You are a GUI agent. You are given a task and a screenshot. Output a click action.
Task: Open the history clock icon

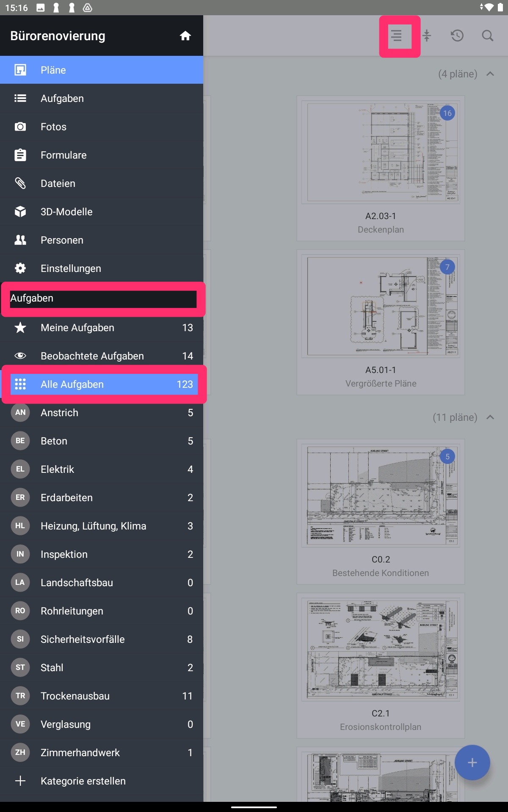pos(457,36)
